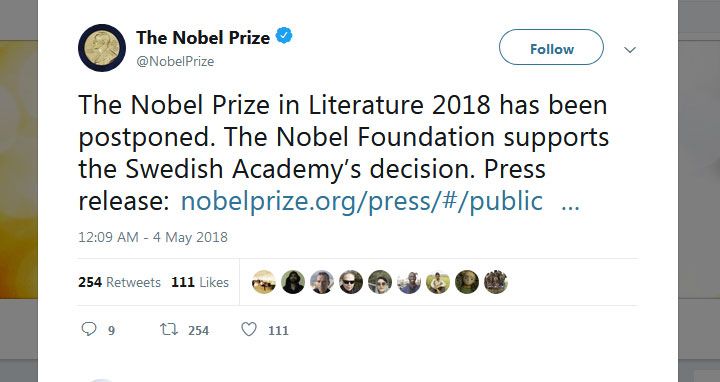
Task: Open The Nobel Prize display name
Action: (x=202, y=38)
